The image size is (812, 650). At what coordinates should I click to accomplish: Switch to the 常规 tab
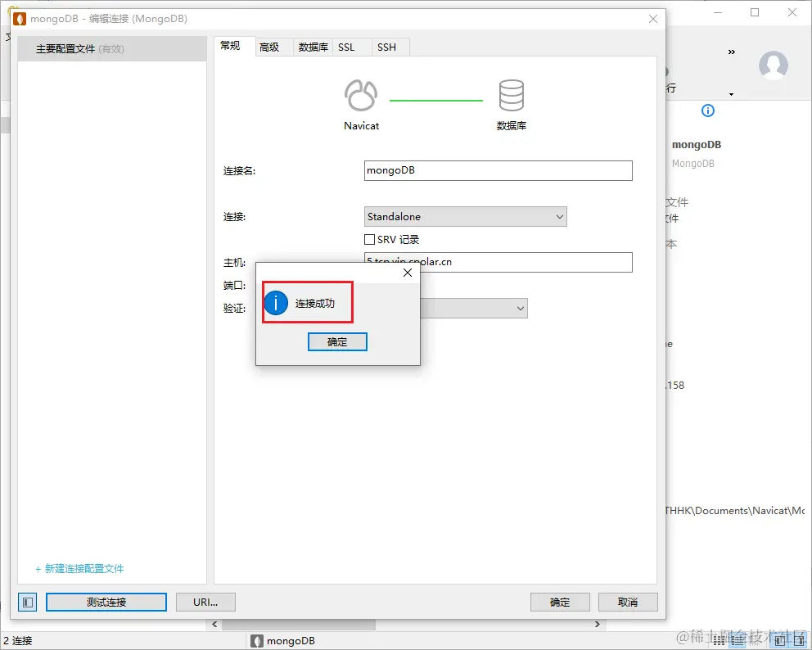[x=230, y=46]
